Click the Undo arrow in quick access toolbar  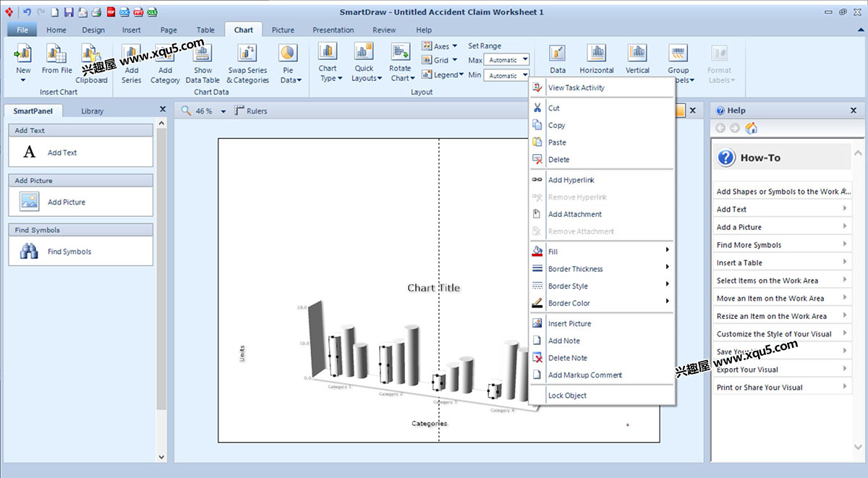click(x=27, y=12)
